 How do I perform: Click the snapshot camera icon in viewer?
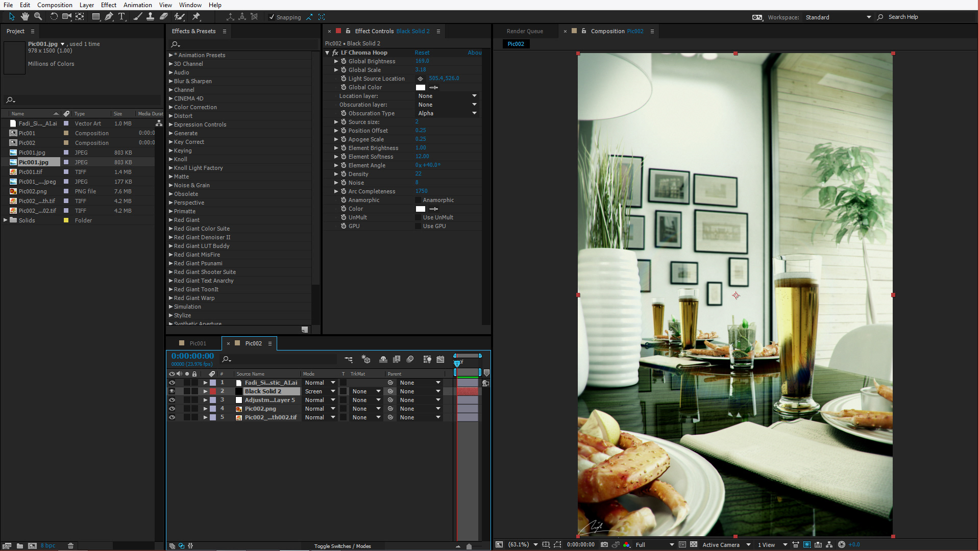[604, 545]
